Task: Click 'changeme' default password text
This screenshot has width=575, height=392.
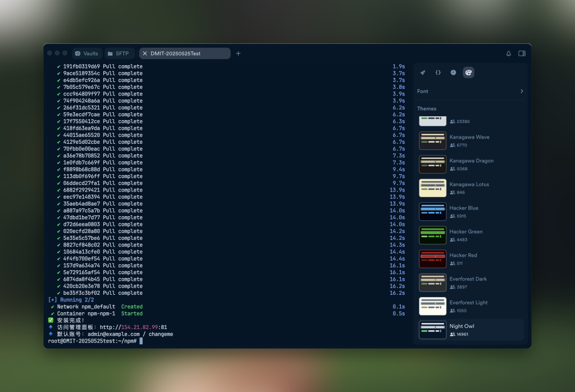Action: [x=161, y=334]
